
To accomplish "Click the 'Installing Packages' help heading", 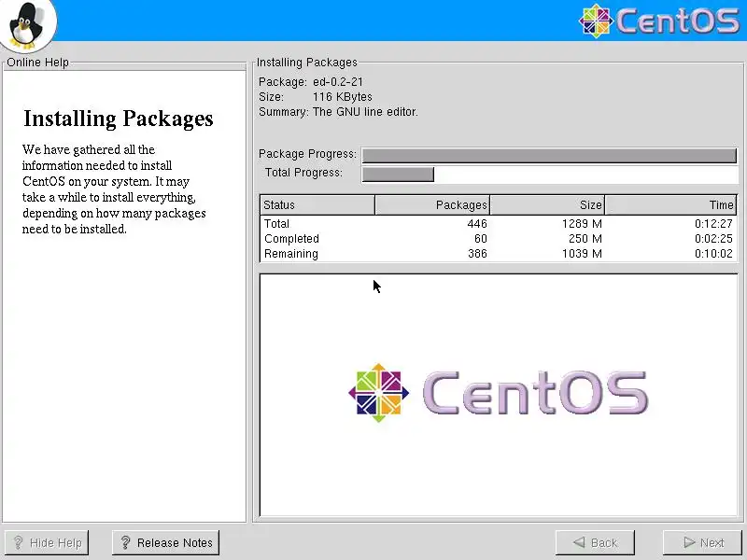I will click(x=119, y=119).
